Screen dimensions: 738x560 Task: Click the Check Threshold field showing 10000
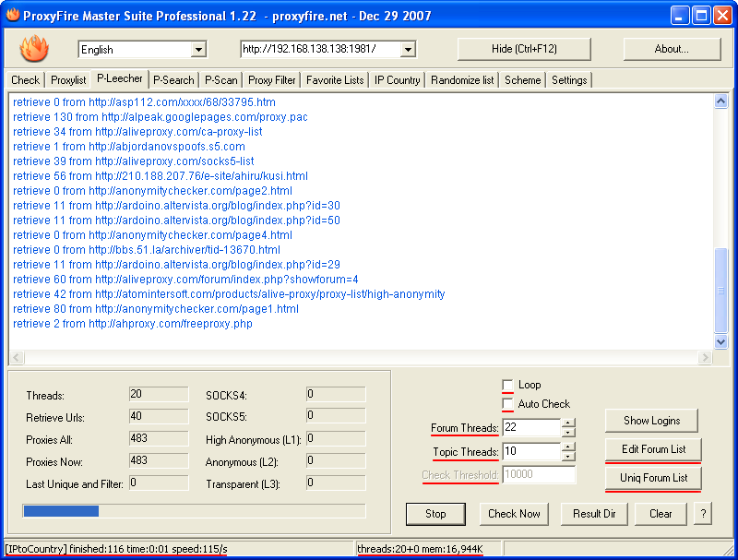539,475
